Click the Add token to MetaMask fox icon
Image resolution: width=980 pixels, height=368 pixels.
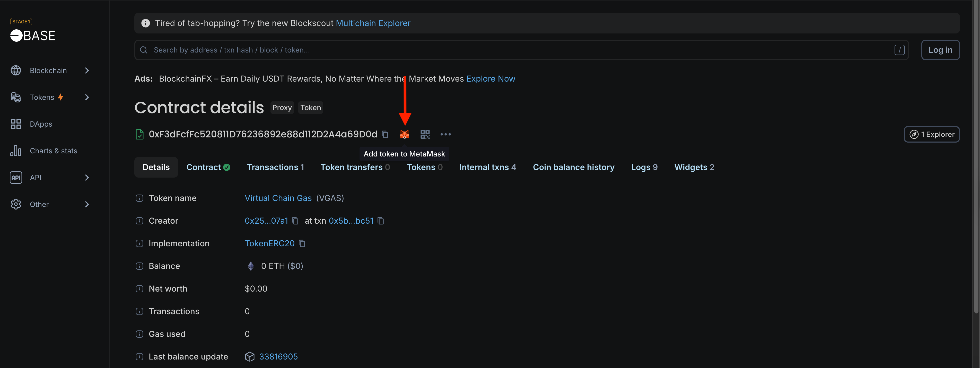pyautogui.click(x=404, y=134)
